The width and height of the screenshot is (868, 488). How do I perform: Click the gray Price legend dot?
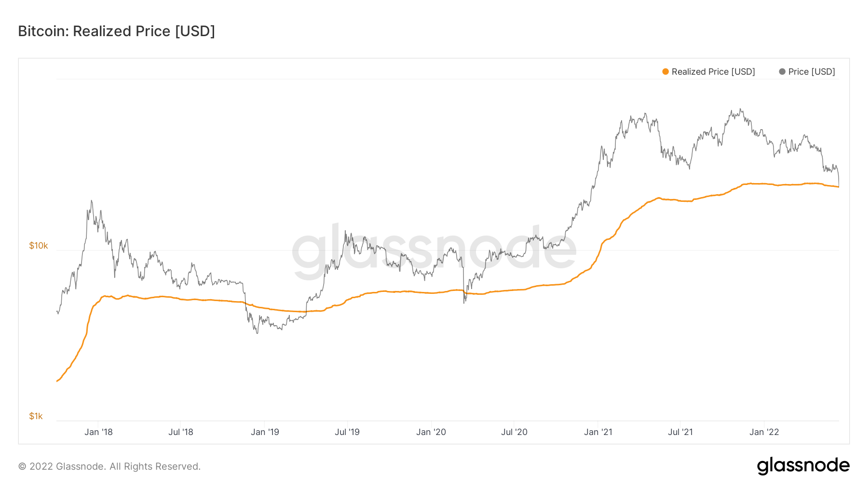pos(782,72)
